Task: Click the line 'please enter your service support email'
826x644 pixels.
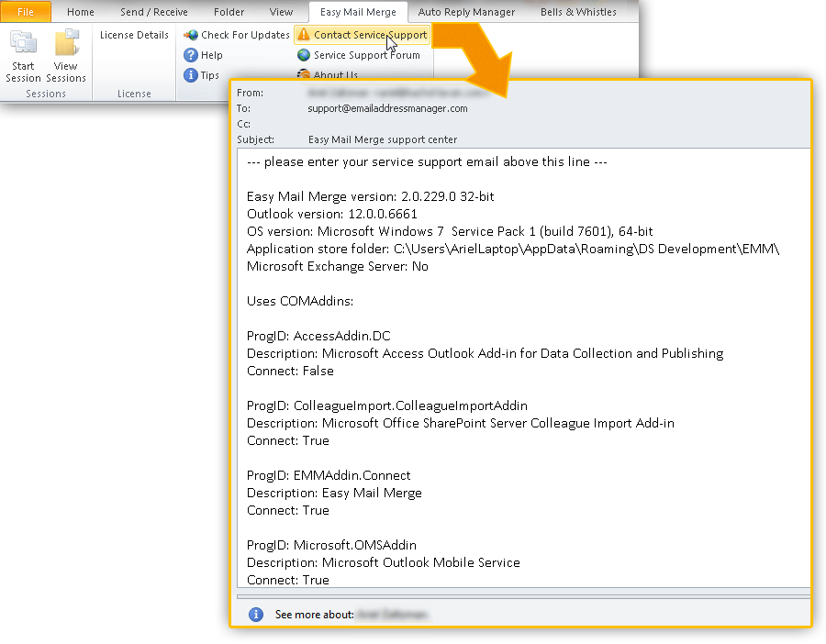Action: tap(427, 161)
